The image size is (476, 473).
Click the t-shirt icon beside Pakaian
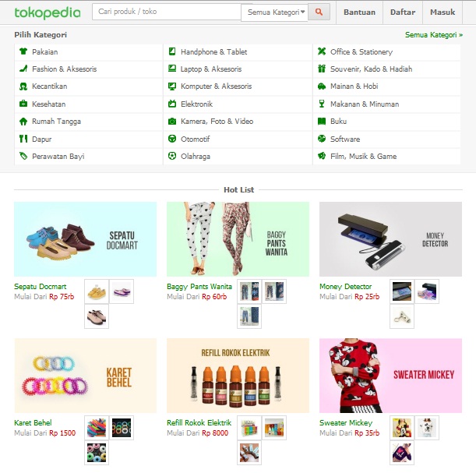pos(23,51)
